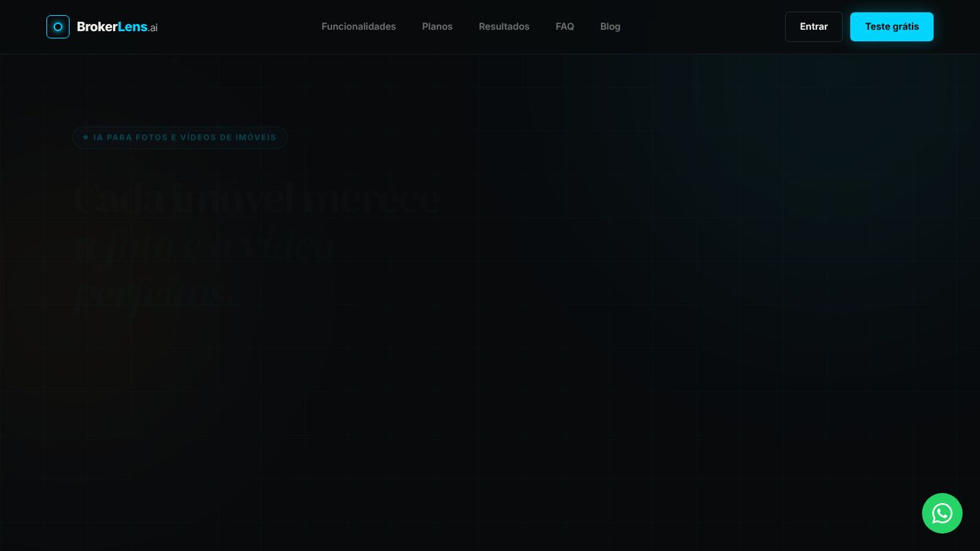This screenshot has width=980, height=551.
Task: Open the Resultados nav link
Action: (x=504, y=27)
